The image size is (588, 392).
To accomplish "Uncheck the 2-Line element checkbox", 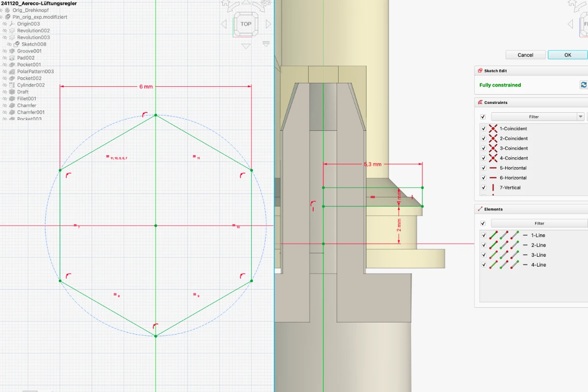I will (484, 245).
